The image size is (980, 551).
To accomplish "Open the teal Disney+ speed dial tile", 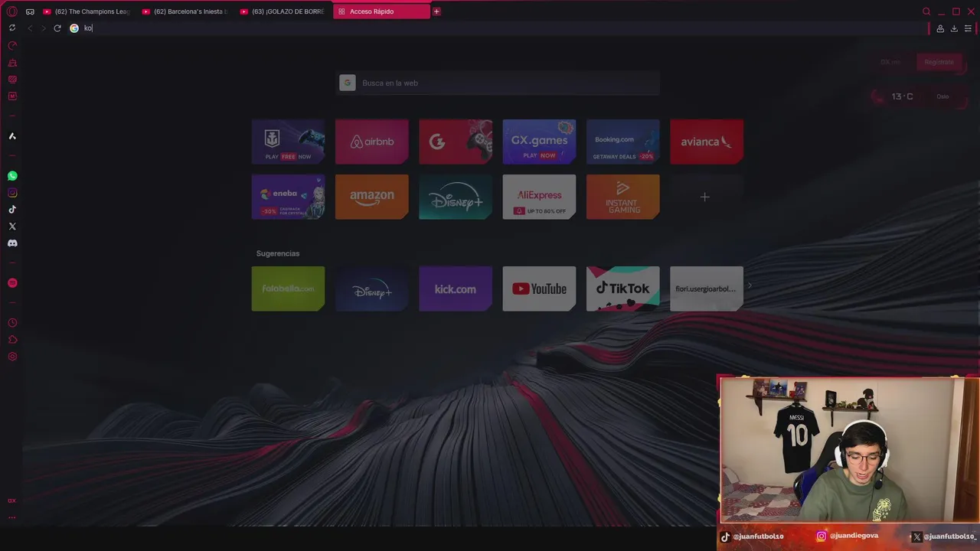I will tap(455, 197).
